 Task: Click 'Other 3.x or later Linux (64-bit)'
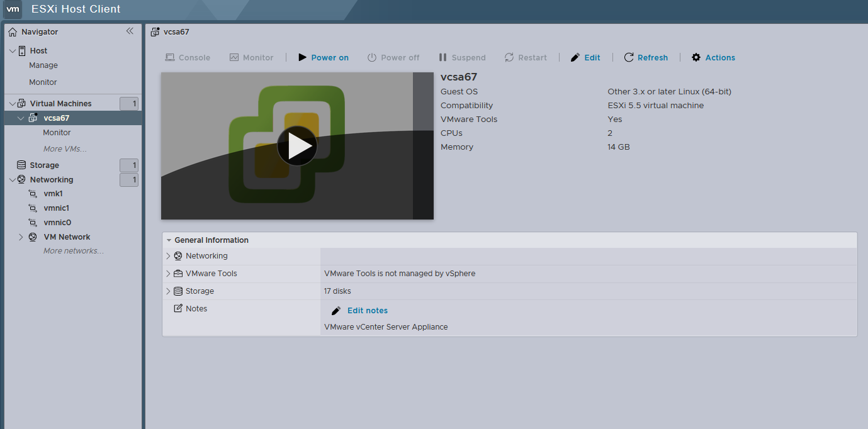(669, 92)
